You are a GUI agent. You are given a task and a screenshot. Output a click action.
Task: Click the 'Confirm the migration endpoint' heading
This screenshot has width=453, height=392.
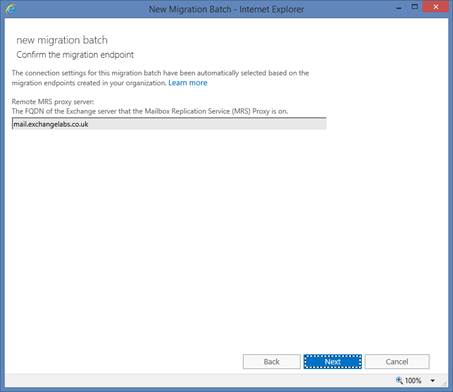75,55
